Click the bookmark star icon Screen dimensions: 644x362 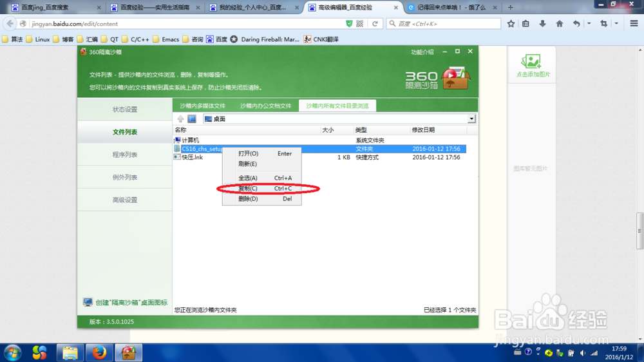511,24
